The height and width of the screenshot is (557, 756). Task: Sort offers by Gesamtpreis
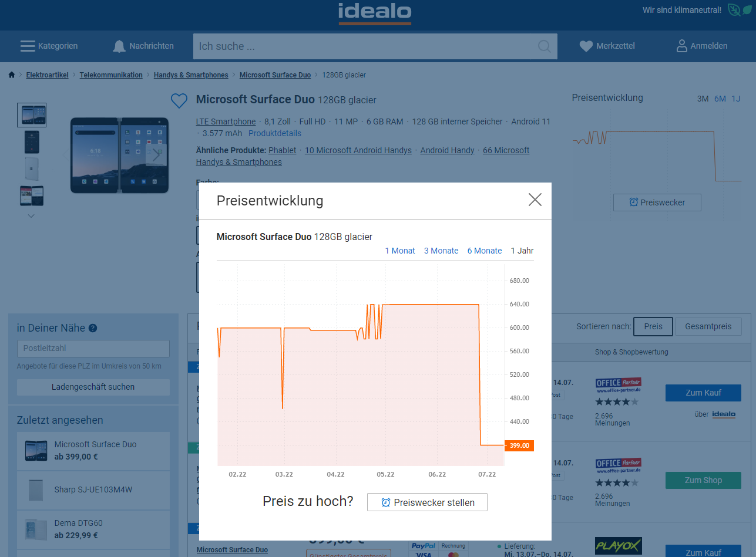[x=708, y=326]
